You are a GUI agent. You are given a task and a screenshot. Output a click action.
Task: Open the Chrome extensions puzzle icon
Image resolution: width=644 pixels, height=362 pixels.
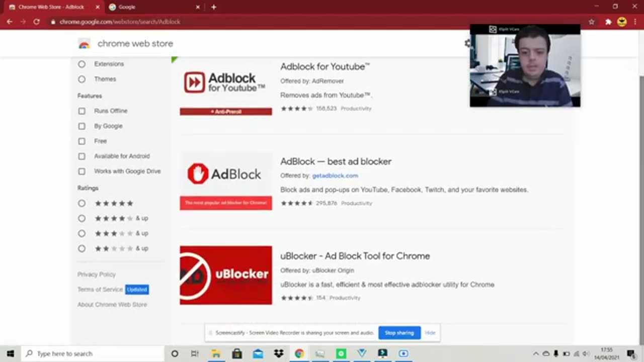(x=608, y=22)
